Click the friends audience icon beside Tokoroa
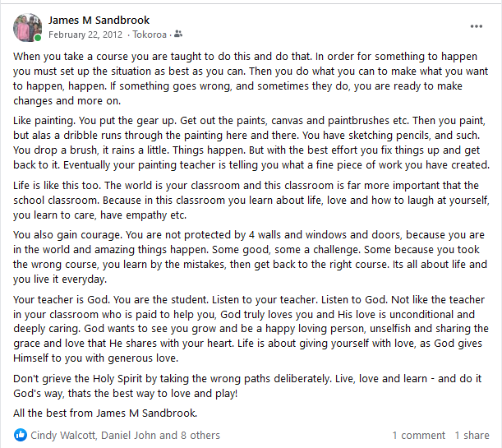This screenshot has height=448, width=502. [x=179, y=35]
